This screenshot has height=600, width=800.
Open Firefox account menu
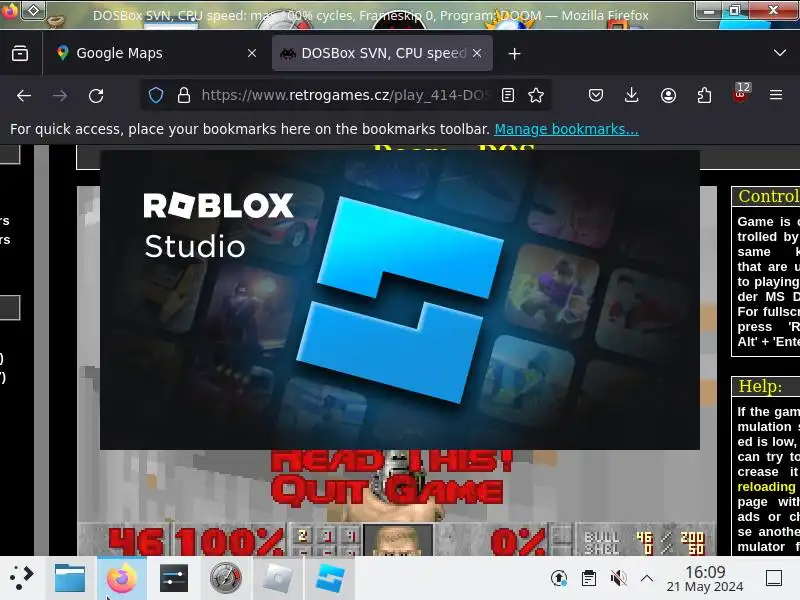coord(668,95)
